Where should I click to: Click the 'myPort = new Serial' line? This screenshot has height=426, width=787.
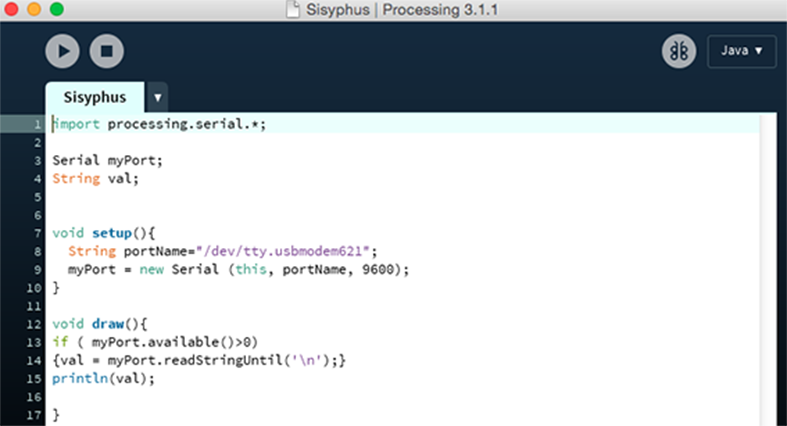click(x=238, y=270)
